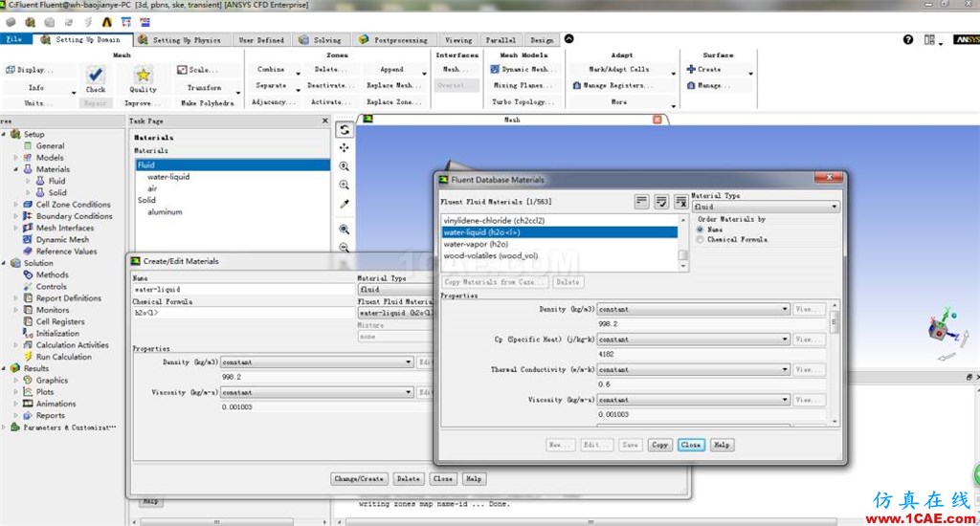The image size is (980, 526).
Task: Open Cp Specific Heat method dropdown
Action: click(x=694, y=340)
